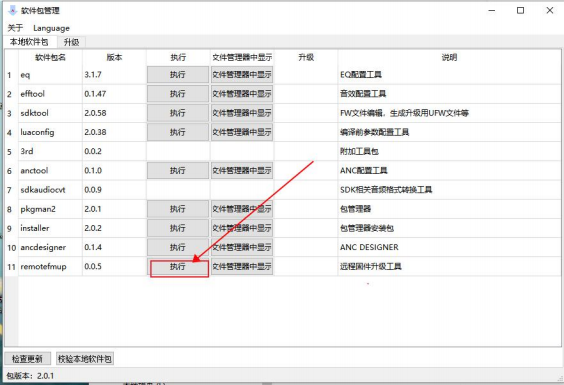Click the 升级 column header
The width and height of the screenshot is (564, 385).
[306, 57]
